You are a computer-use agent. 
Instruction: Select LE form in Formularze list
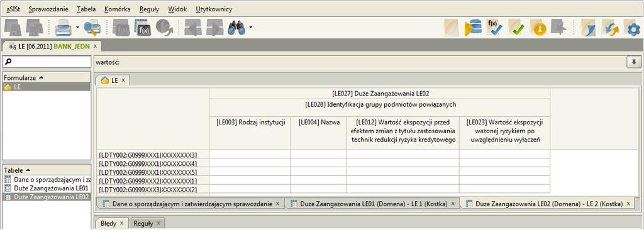(47, 87)
